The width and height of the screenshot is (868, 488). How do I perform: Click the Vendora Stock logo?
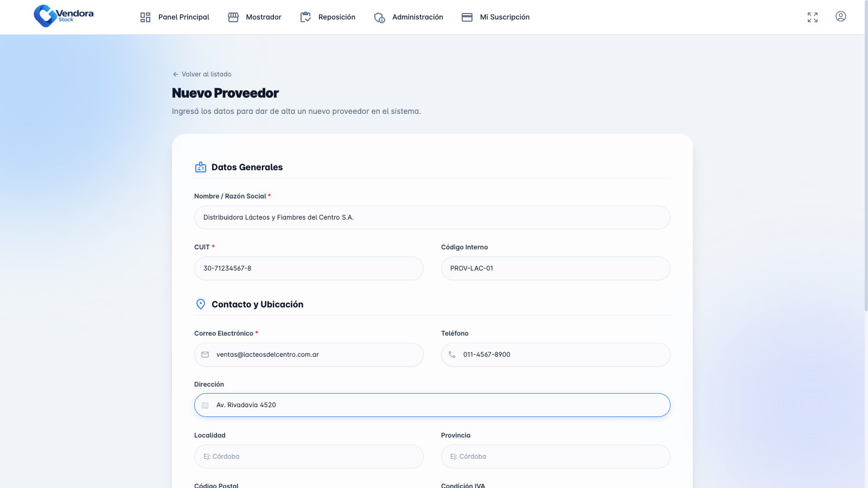point(63,16)
